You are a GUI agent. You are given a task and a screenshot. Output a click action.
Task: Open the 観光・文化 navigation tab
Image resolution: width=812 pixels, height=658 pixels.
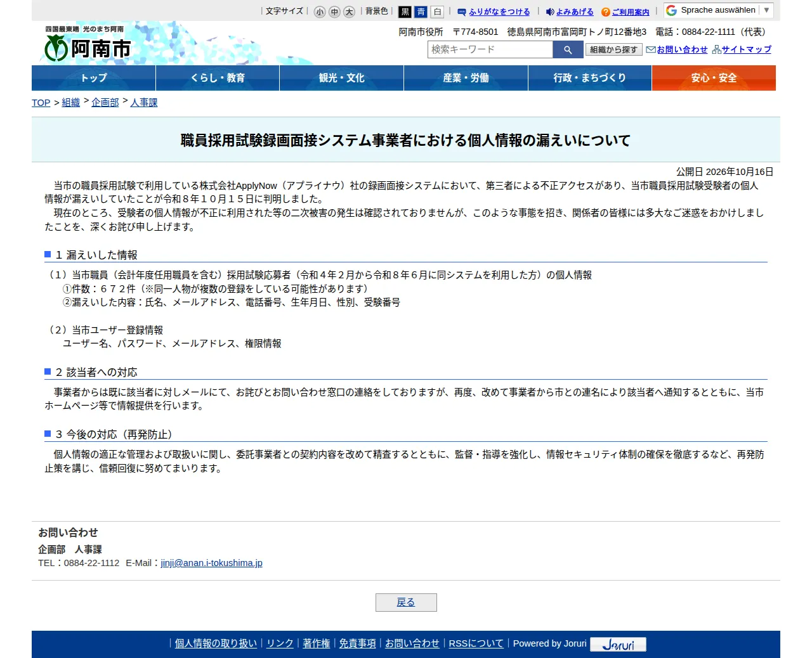click(342, 78)
